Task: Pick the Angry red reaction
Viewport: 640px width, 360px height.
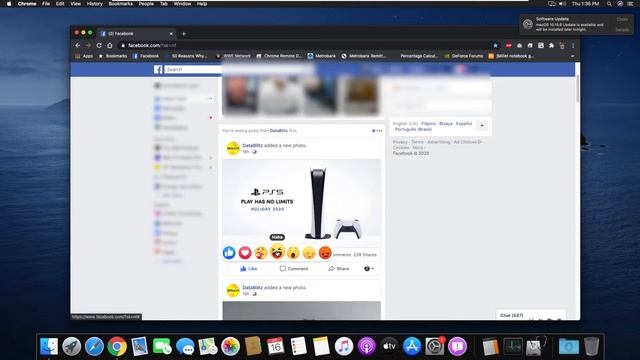Action: coord(325,253)
